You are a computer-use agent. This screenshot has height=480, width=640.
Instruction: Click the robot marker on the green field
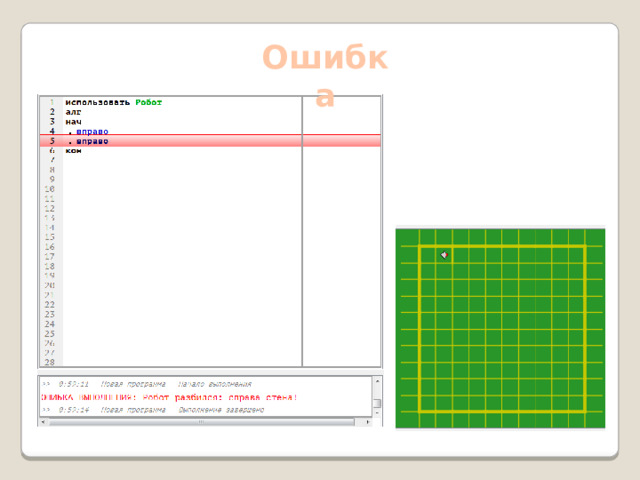[445, 255]
